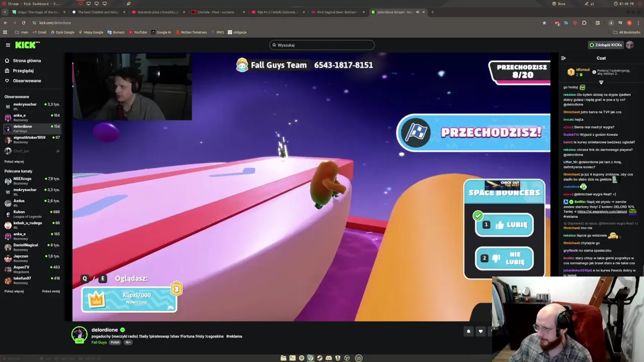Click delordione streamer avatar with LIVE badge
The image size is (644, 362).
[x=79, y=335]
